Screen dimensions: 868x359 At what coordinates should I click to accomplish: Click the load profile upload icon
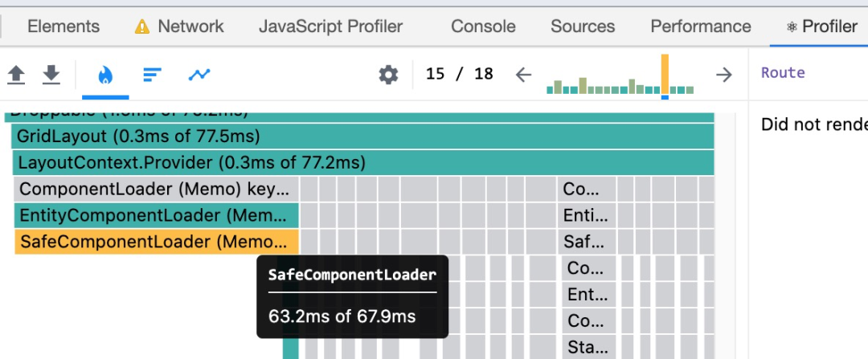click(16, 75)
